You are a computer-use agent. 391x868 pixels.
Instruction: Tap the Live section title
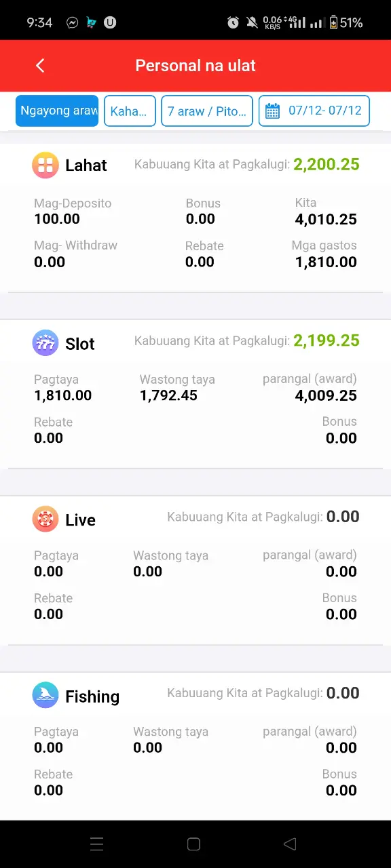coord(80,520)
